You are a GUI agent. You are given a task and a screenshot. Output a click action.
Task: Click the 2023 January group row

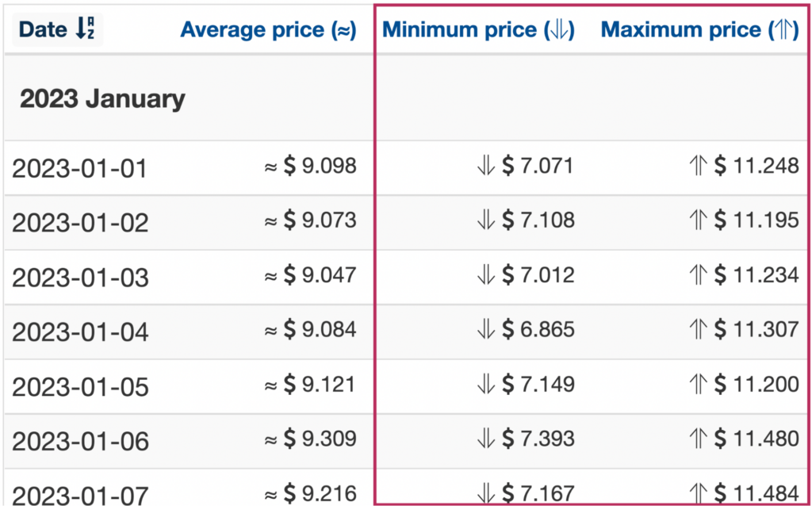(x=406, y=98)
